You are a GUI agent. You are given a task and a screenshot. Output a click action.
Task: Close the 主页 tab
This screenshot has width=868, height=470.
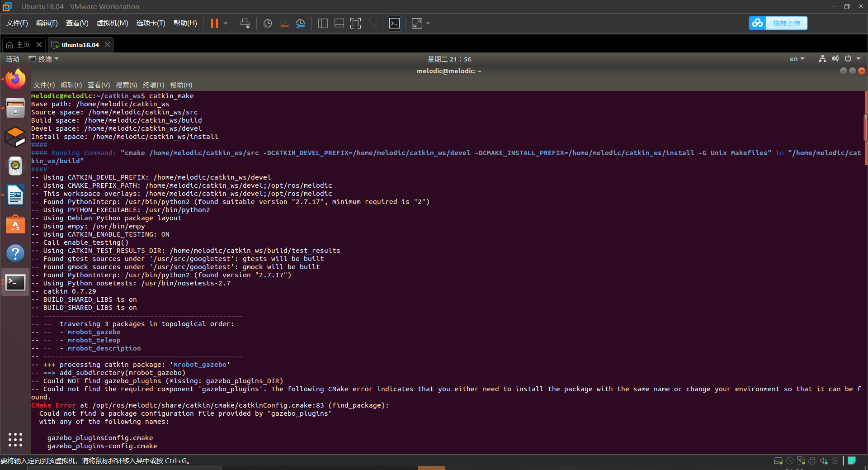(39, 45)
